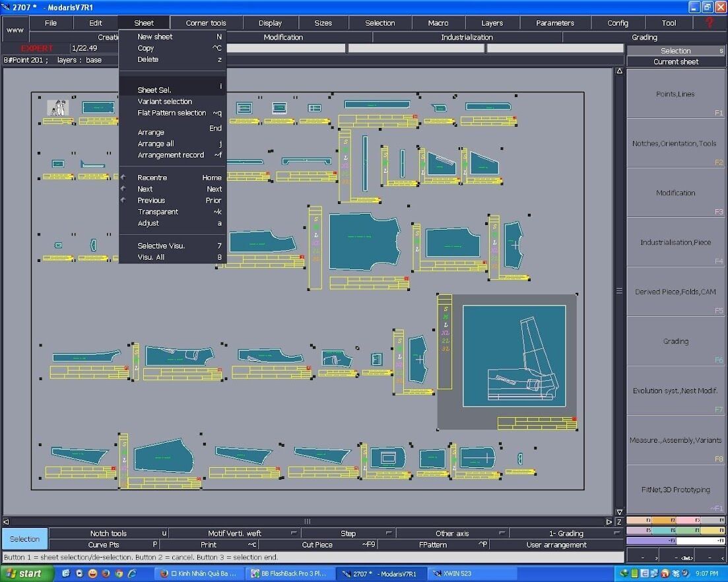Click the large selected flat-pattern sheet thumbnail
Viewport: 728px width, 582px height.
pyautogui.click(x=514, y=356)
